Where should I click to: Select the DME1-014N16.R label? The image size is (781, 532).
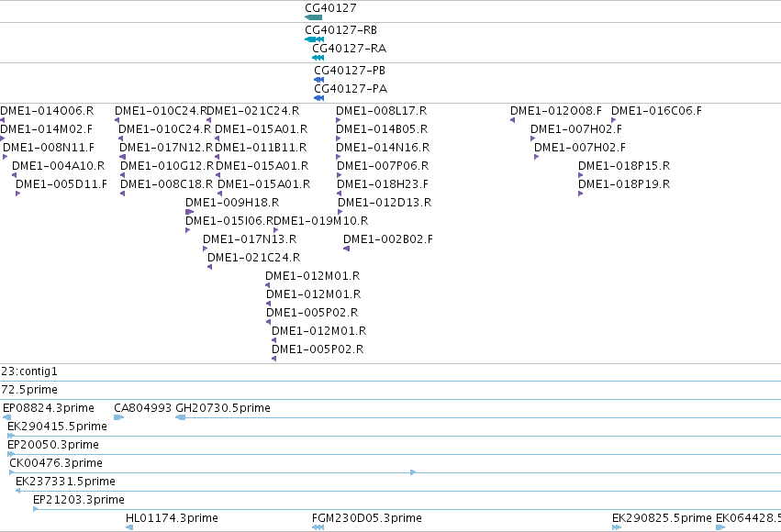click(383, 148)
